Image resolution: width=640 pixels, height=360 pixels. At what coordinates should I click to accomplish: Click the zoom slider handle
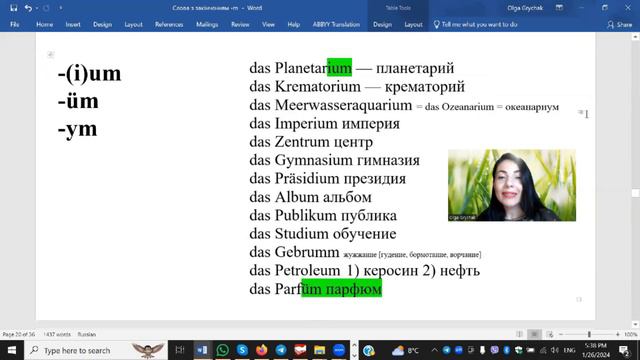(589, 334)
